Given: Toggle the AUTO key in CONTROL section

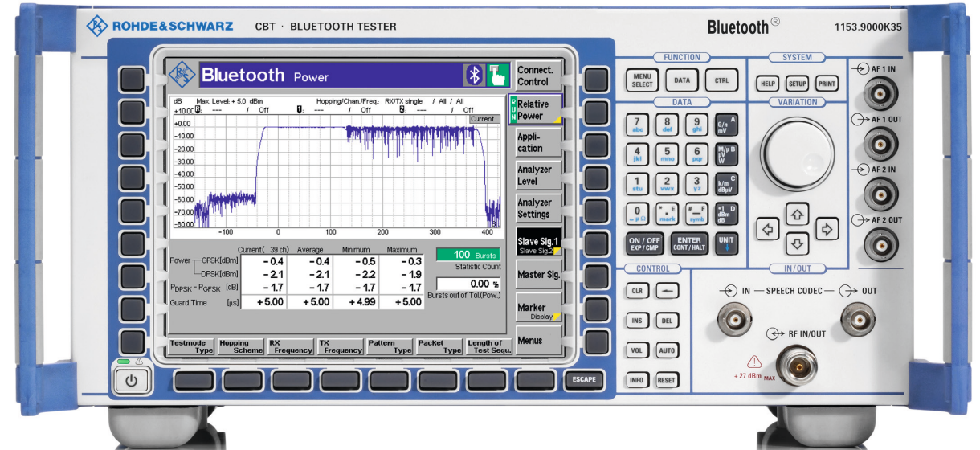Looking at the screenshot, I should click(x=666, y=350).
